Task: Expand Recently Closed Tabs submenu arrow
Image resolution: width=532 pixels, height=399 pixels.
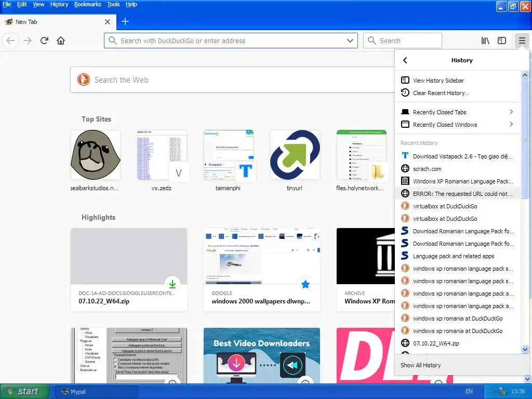Action: pyautogui.click(x=511, y=112)
